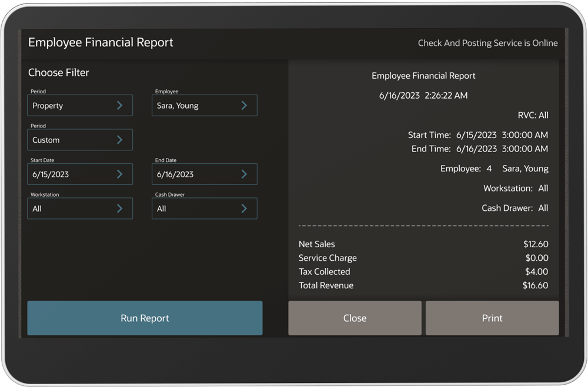This screenshot has height=387, width=588.
Task: Click the Cash Drawer chevron icon
Action: [244, 208]
